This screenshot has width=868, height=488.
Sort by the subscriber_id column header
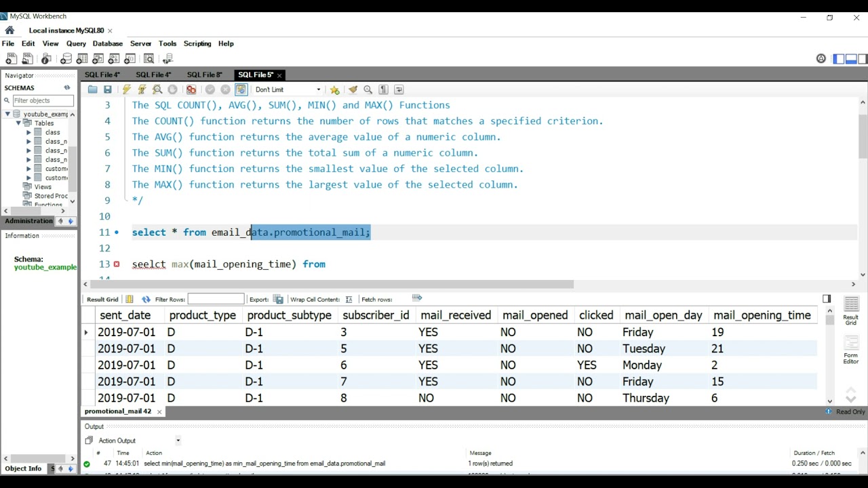[376, 315]
